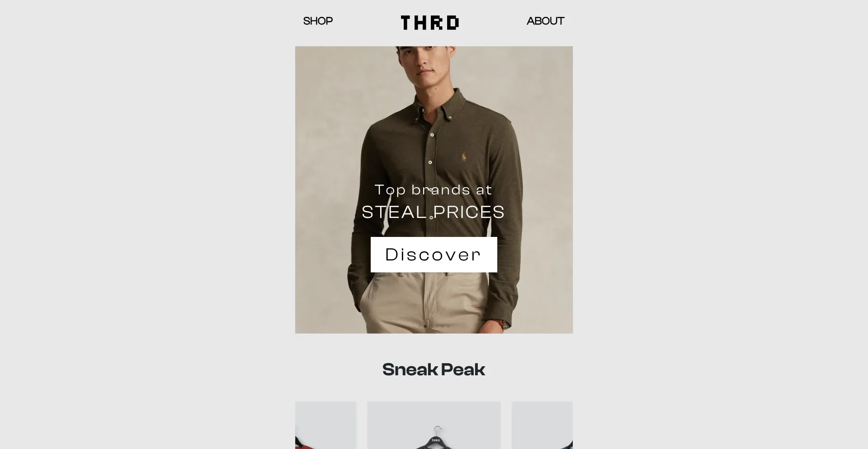Screen dimensions: 868x449
Task: Click the 'STEAL PRICES' banner text
Action: (x=433, y=212)
